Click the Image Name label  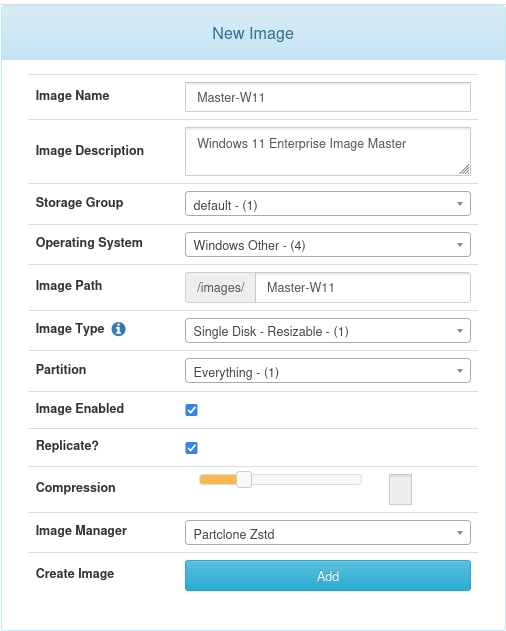[x=72, y=96]
